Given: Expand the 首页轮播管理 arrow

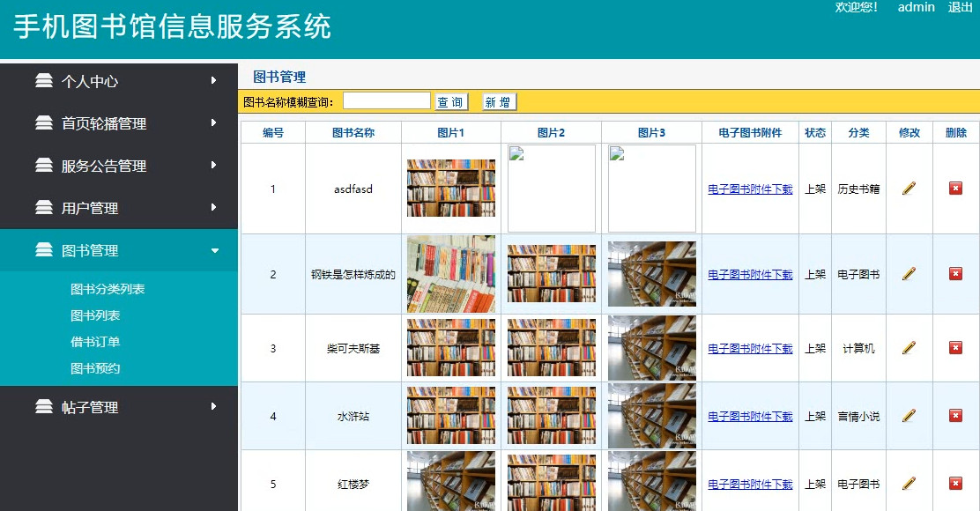Looking at the screenshot, I should (x=214, y=122).
